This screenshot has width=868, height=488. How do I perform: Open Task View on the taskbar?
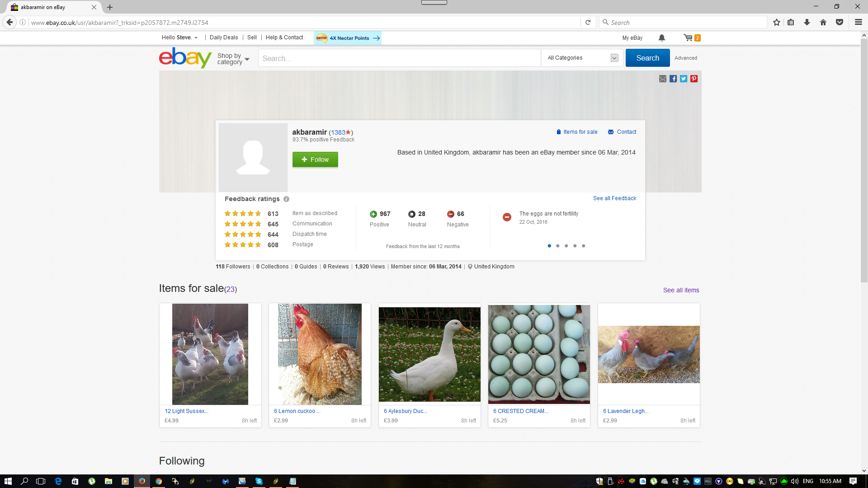(41, 481)
